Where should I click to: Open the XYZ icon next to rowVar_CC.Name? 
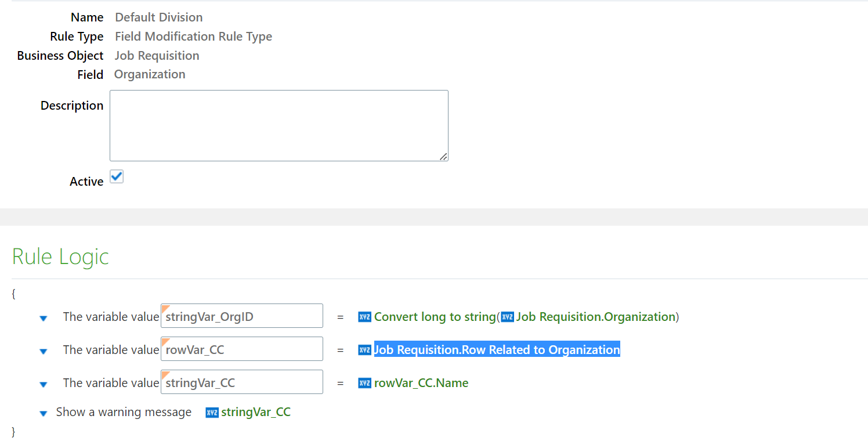pos(365,382)
